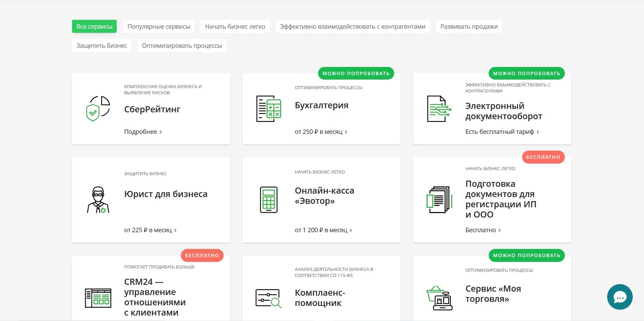Image resolution: width=644 pixels, height=321 pixels.
Task: Click the Юрист для бизнеса lawyer icon
Action: tap(98, 200)
